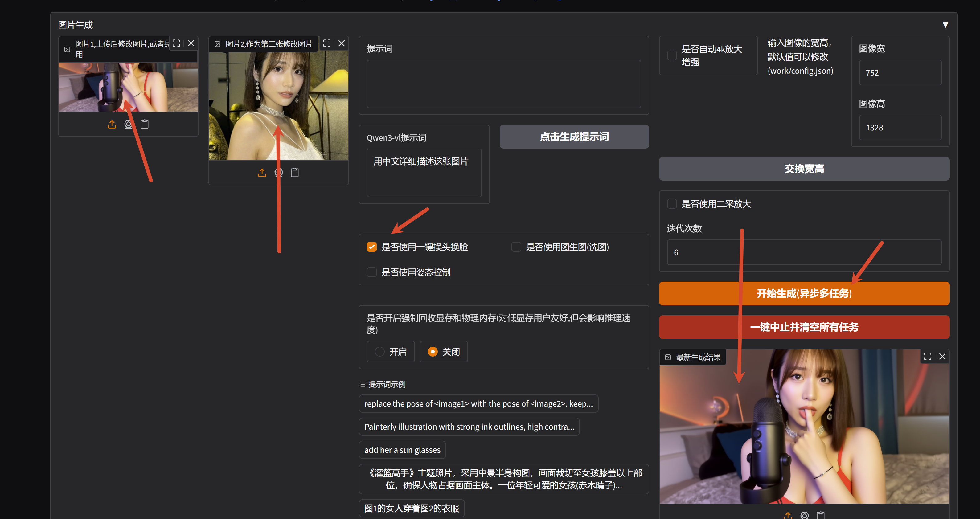Clear the latest generated result image
980x519 pixels.
point(942,356)
